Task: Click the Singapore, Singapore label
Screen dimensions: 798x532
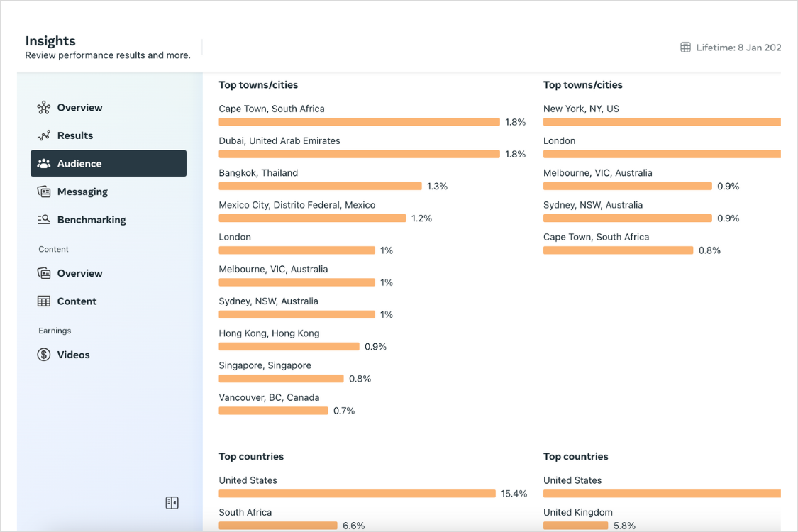Action: point(265,365)
